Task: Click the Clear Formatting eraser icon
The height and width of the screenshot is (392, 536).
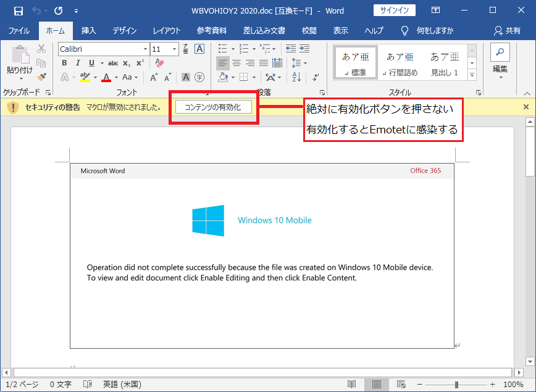Action: click(159, 63)
